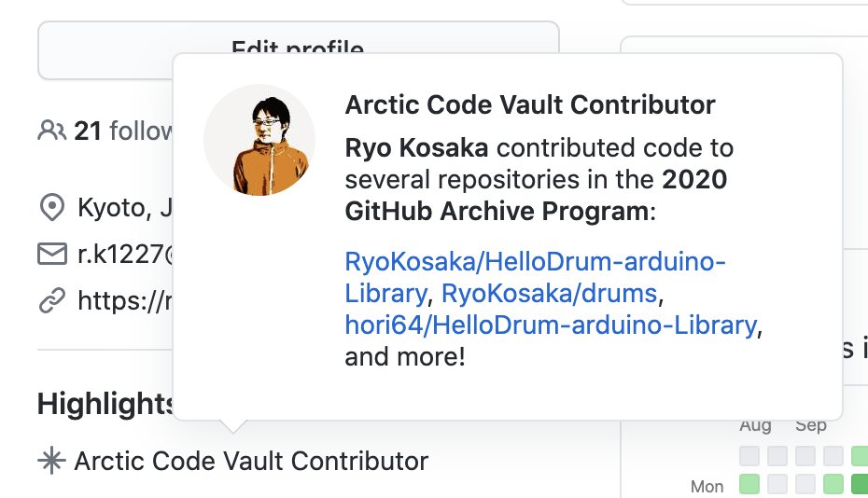
Task: Open the r.k1227 email address link
Action: click(123, 254)
